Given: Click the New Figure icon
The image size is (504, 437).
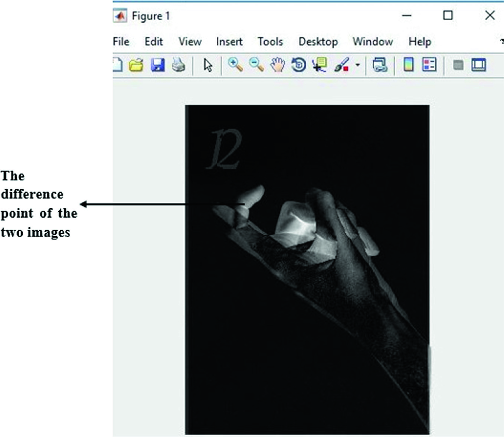Looking at the screenshot, I should pyautogui.click(x=117, y=65).
